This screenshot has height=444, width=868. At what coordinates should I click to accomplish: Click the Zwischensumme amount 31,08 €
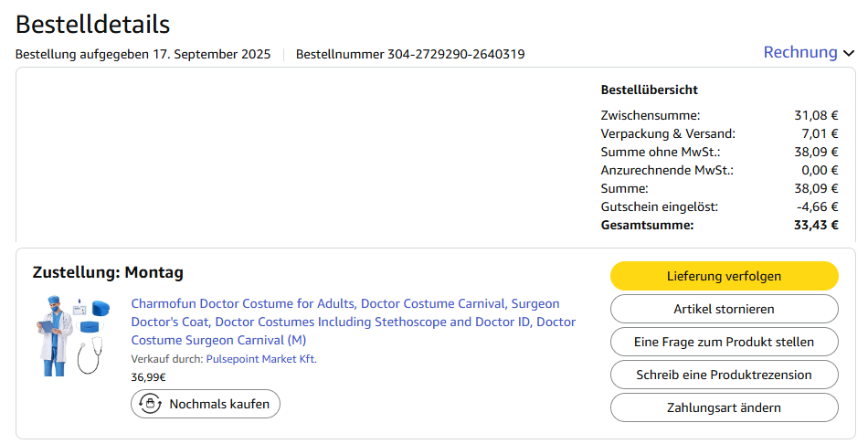click(816, 115)
